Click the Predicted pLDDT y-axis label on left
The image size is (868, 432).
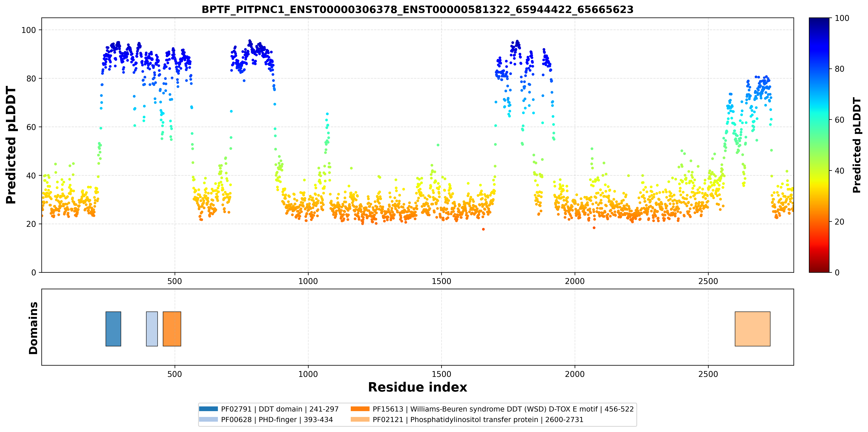[x=11, y=145]
